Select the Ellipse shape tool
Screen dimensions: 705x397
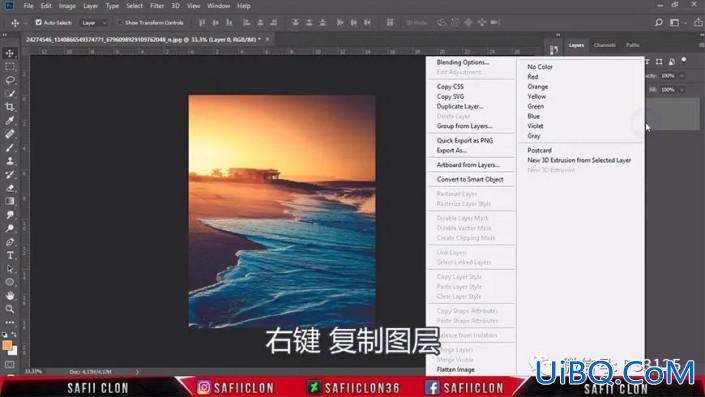(9, 282)
